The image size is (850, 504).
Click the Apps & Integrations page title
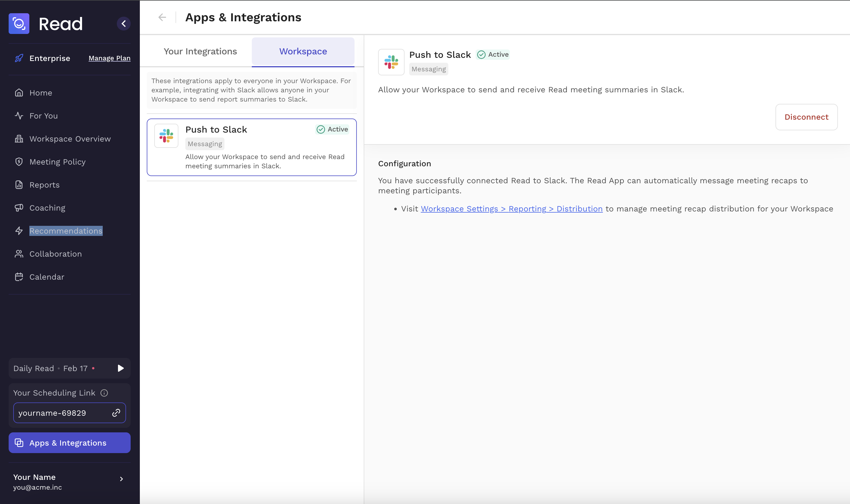[243, 17]
